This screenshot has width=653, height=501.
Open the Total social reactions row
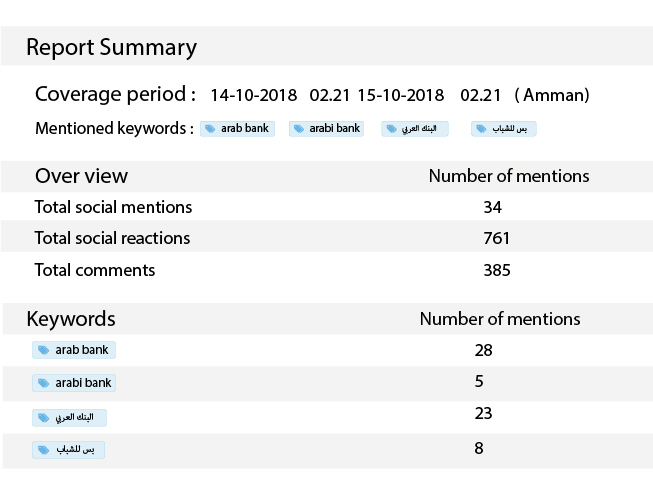pyautogui.click(x=112, y=238)
